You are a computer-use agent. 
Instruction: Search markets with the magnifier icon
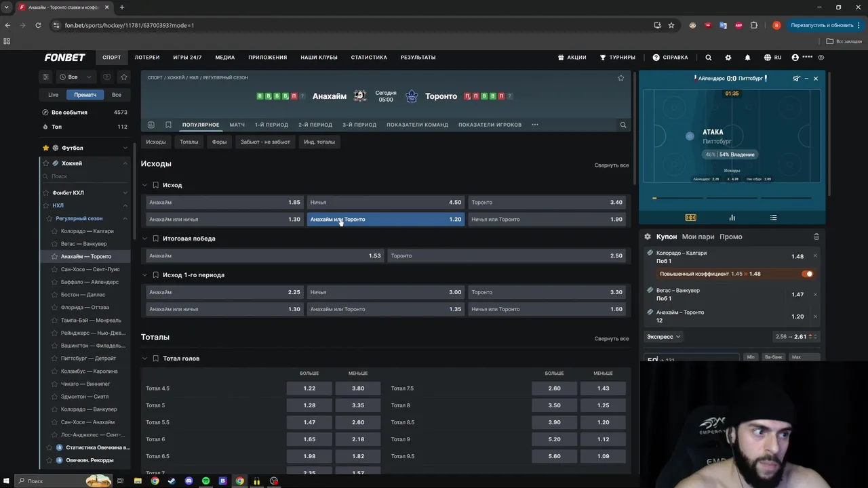(x=623, y=125)
